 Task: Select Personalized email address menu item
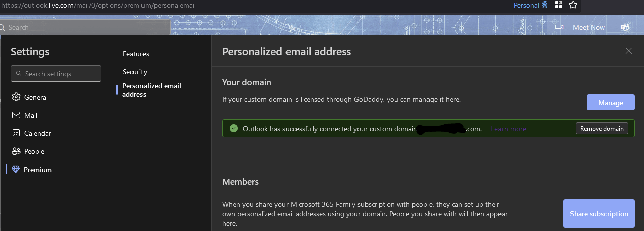(152, 90)
